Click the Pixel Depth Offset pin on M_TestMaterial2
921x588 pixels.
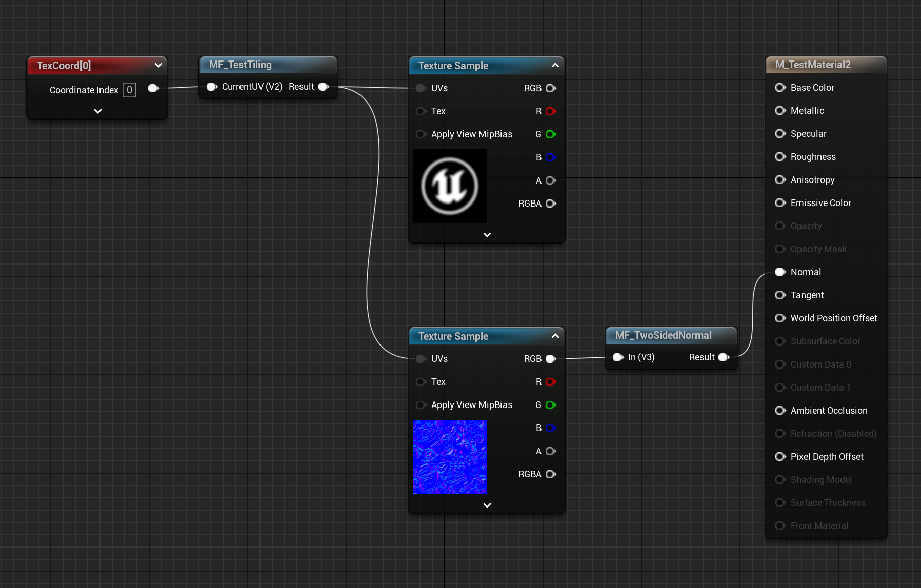pos(780,456)
